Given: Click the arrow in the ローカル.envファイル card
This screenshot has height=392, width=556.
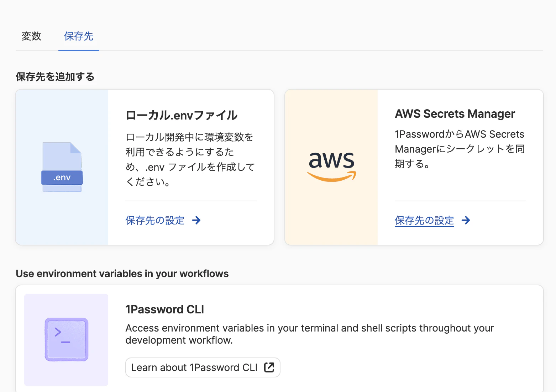Looking at the screenshot, I should 196,221.
